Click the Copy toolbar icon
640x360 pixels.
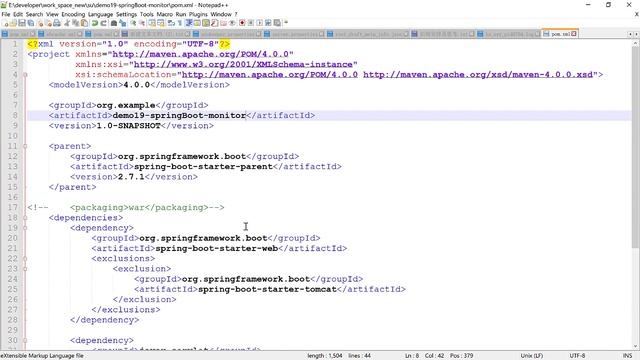click(76, 23)
